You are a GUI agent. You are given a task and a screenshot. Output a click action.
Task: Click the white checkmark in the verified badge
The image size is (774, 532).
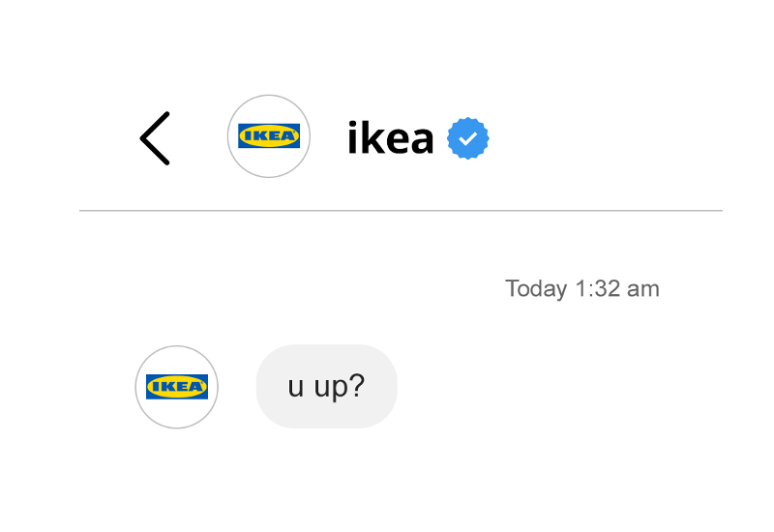(467, 139)
